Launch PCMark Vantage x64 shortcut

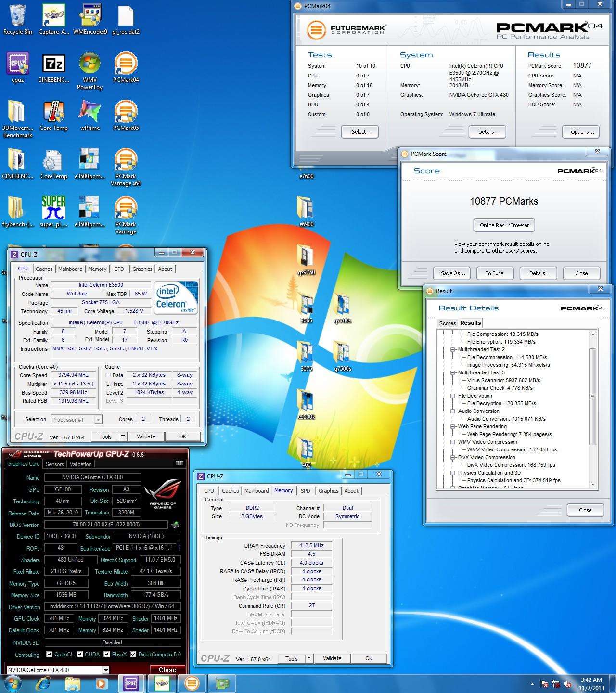tap(126, 167)
